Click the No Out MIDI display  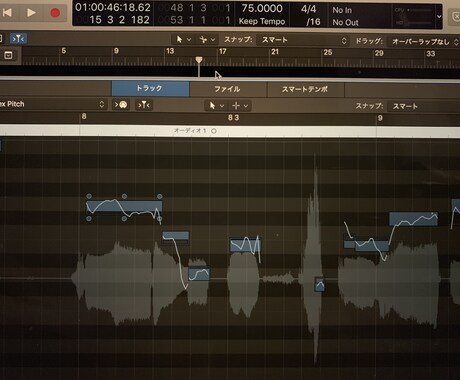[345, 22]
